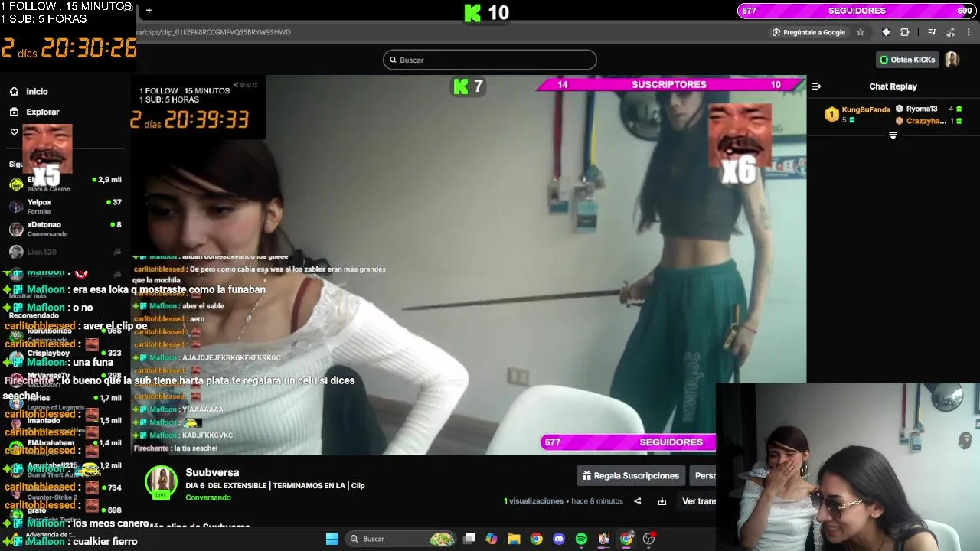Click the tag-shaped extension icon in toolbar
The width and height of the screenshot is (980, 551).
pos(886,32)
